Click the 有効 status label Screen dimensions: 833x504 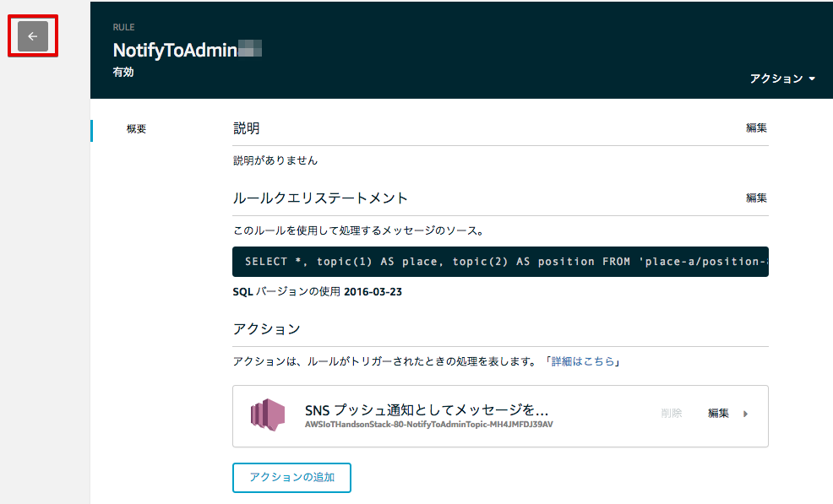click(122, 73)
